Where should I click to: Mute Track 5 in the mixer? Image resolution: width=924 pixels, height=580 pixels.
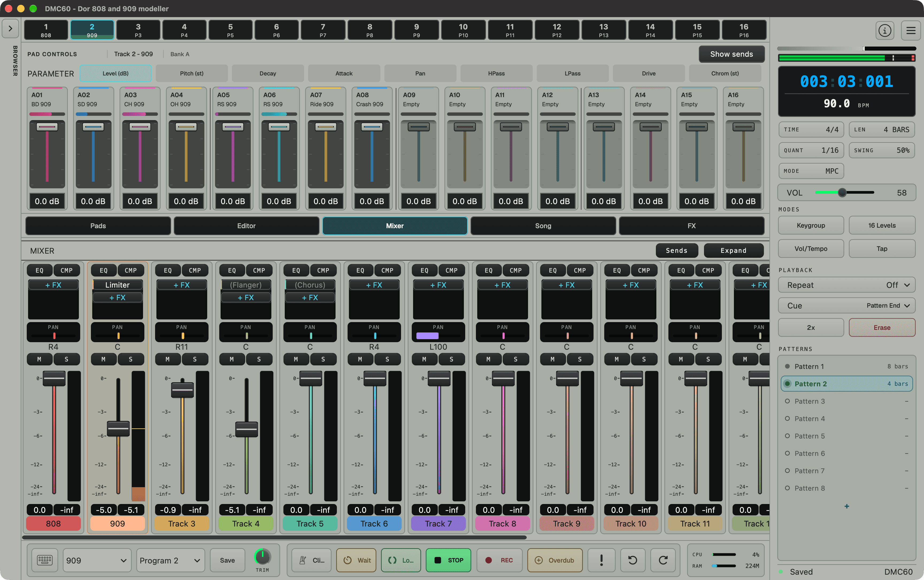296,359
